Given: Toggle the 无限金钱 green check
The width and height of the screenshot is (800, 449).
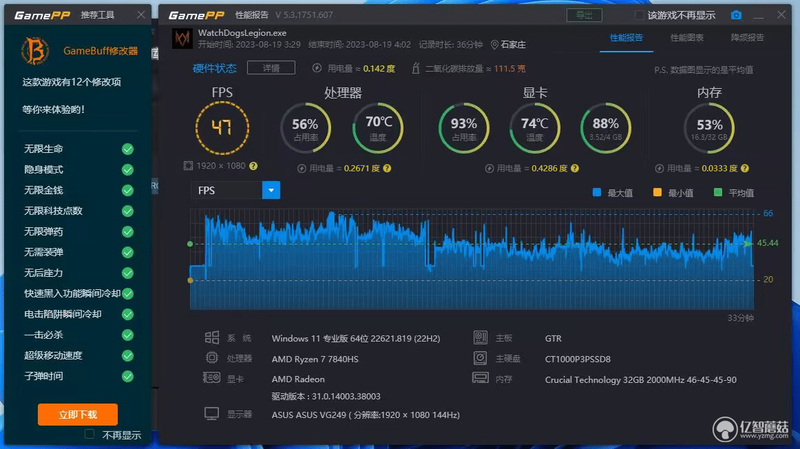Looking at the screenshot, I should point(128,190).
